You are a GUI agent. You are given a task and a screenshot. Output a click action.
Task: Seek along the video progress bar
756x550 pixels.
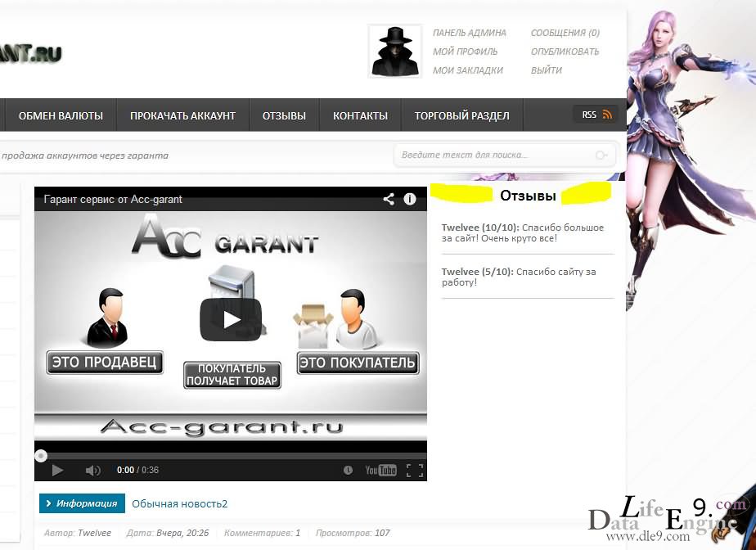point(231,455)
